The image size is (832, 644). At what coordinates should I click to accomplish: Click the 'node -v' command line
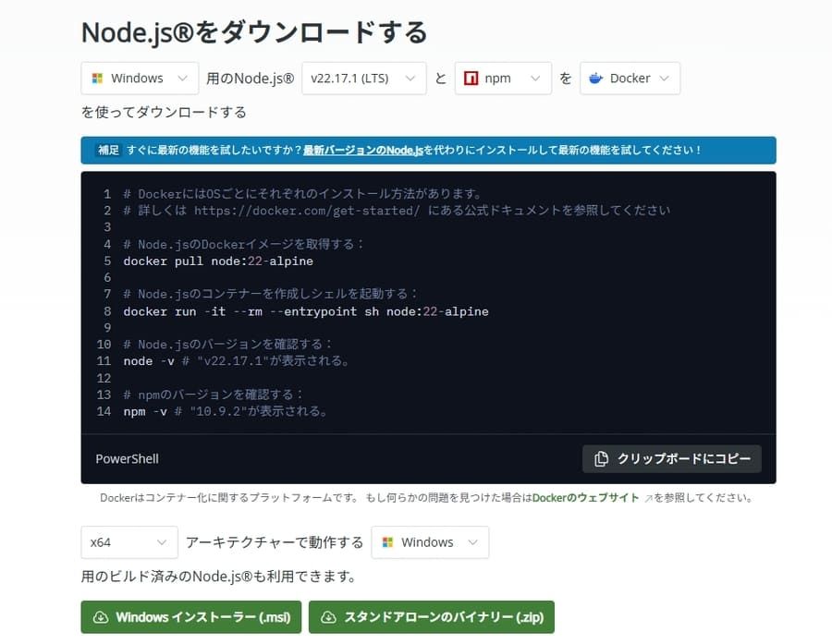236,361
